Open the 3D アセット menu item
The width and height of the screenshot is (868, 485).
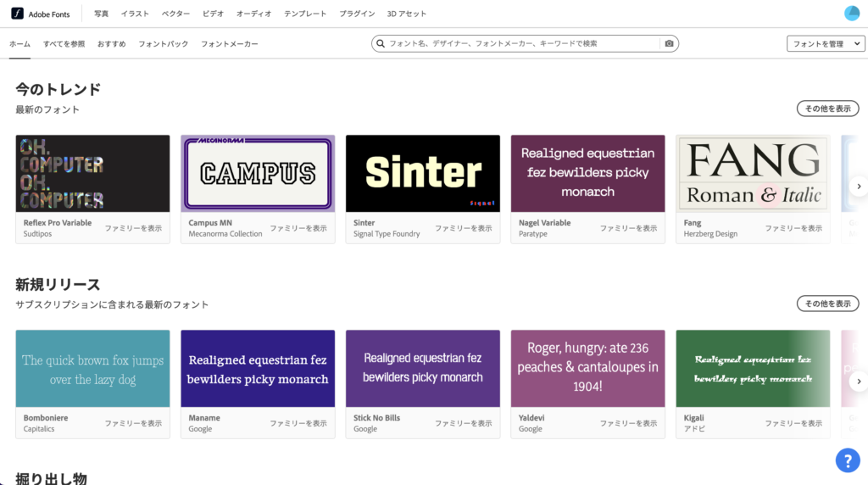[x=407, y=14]
